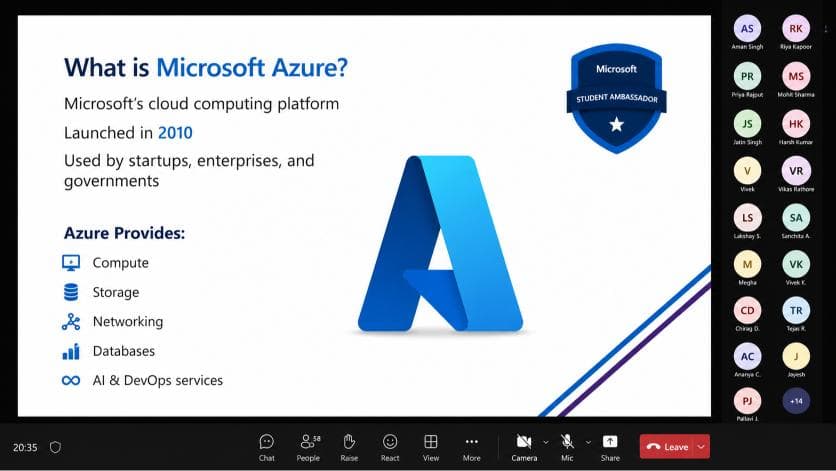Image resolution: width=836 pixels, height=471 pixels.
Task: Select Riya Kapoor's RK avatar
Action: coord(796,28)
